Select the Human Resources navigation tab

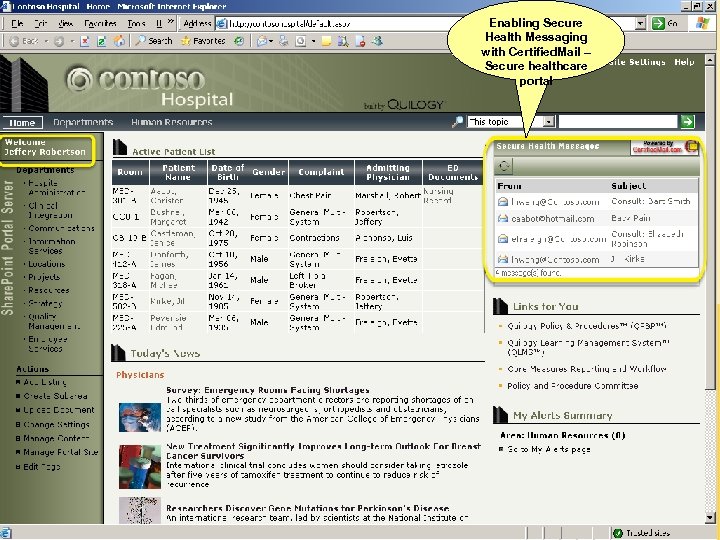click(172, 122)
